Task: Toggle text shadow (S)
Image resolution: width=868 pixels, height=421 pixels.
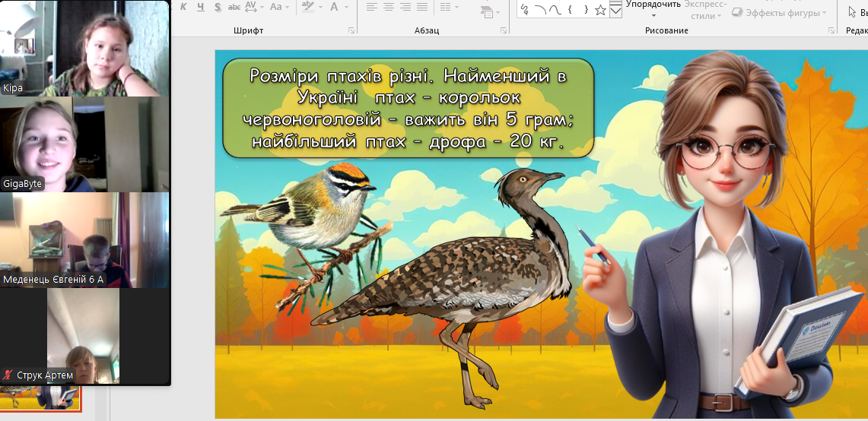Action: tap(218, 7)
